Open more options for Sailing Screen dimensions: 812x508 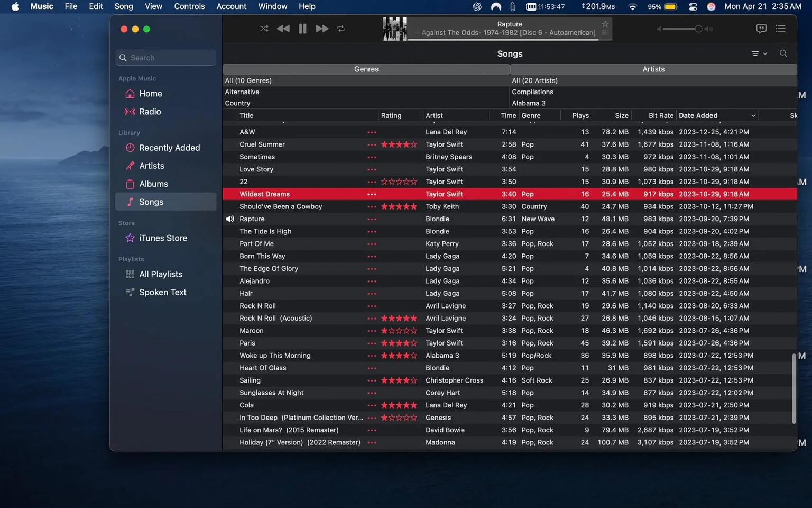[x=372, y=380]
